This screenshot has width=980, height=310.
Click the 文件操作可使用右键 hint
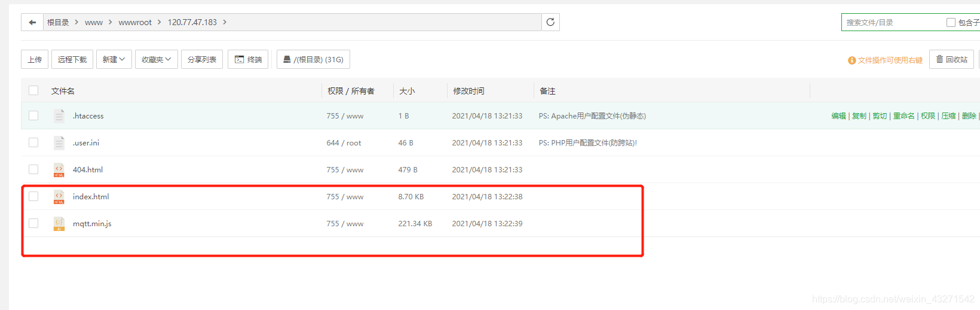886,60
